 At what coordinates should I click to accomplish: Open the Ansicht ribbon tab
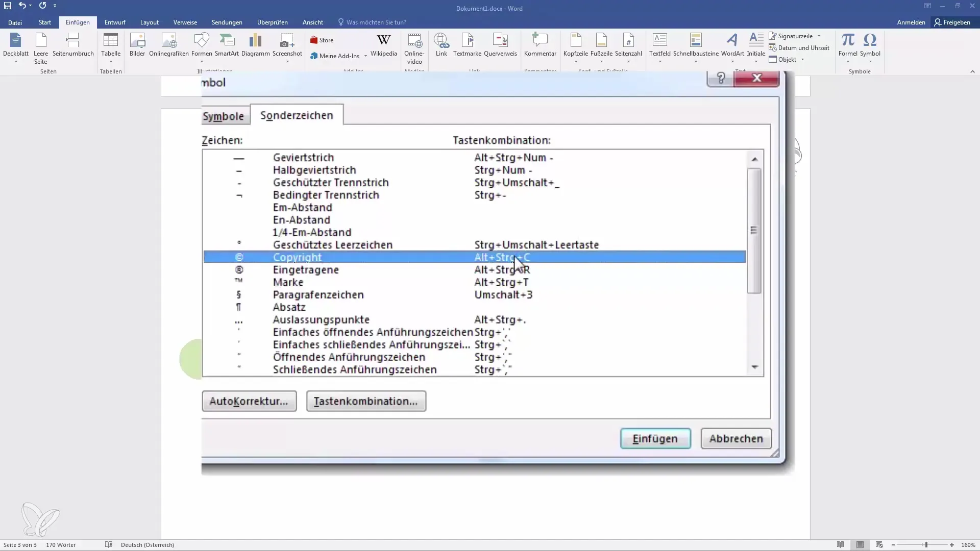(x=313, y=22)
